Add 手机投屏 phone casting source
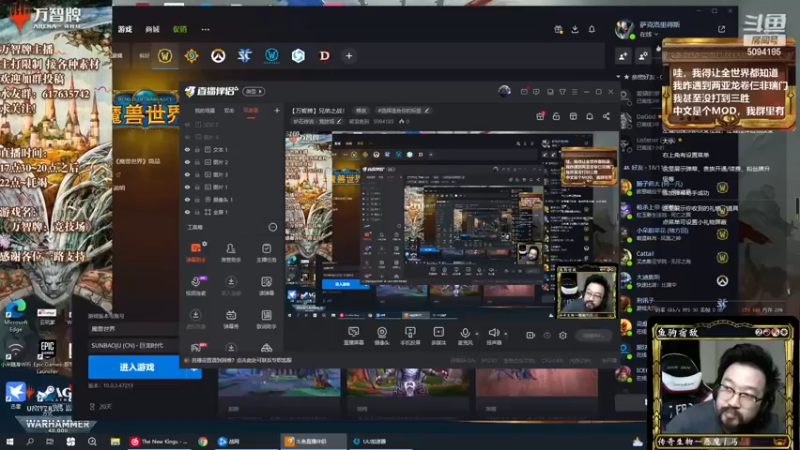This screenshot has height=450, width=800. pos(410,336)
